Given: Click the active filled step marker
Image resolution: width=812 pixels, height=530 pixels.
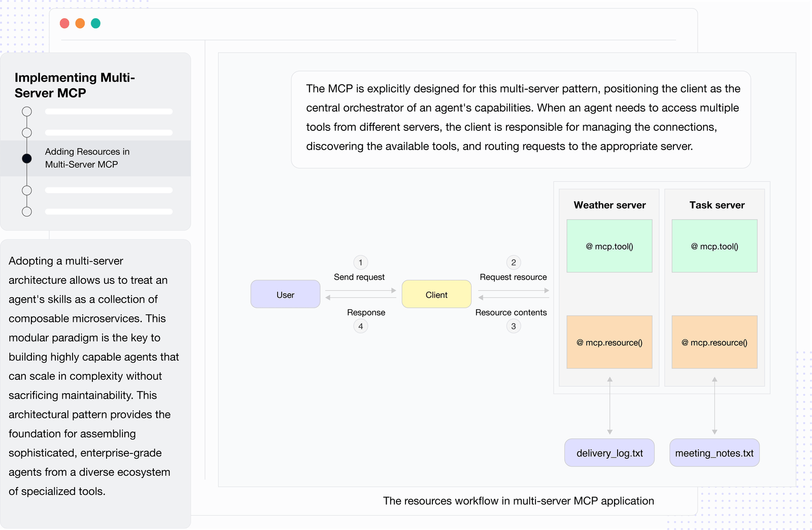Looking at the screenshot, I should pyautogui.click(x=27, y=158).
